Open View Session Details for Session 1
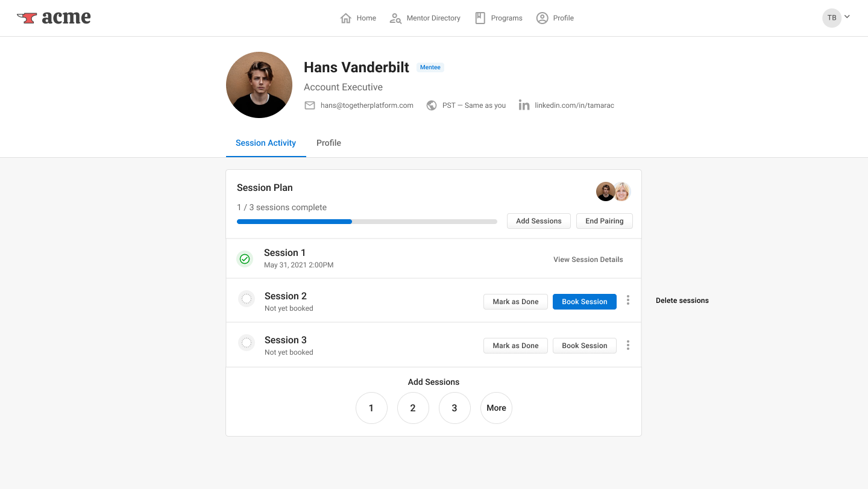This screenshot has height=489, width=868. point(588,259)
